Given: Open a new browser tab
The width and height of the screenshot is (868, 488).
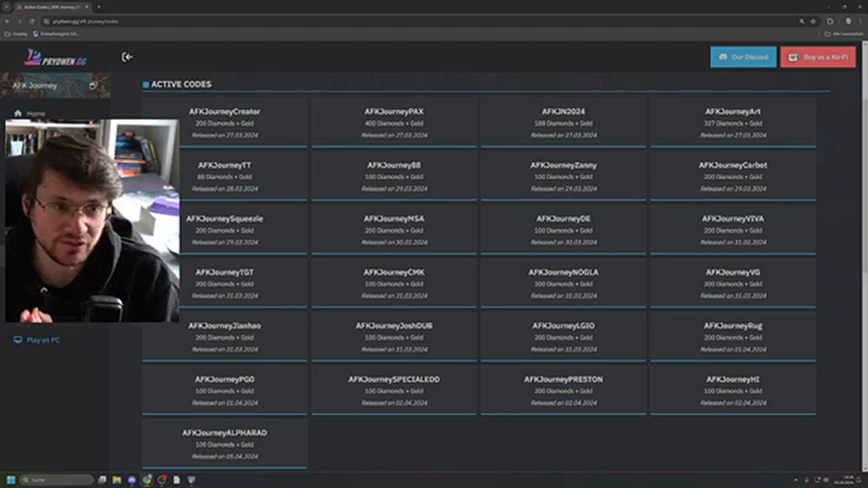Looking at the screenshot, I should coord(99,7).
